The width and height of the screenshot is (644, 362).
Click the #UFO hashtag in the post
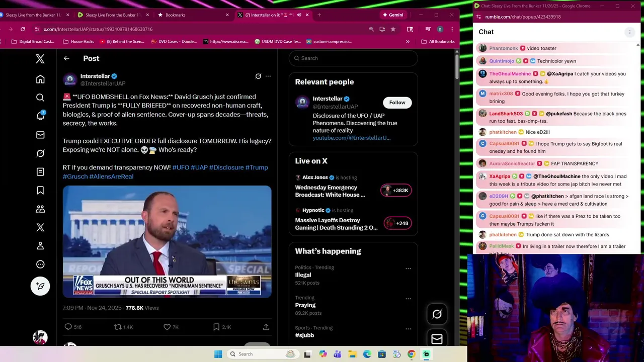click(x=181, y=167)
